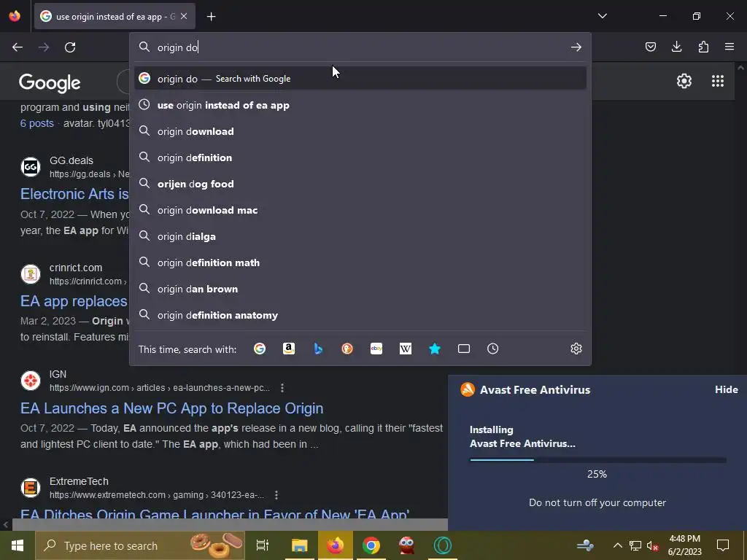Open search settings gear in dropdown

pyautogui.click(x=576, y=349)
